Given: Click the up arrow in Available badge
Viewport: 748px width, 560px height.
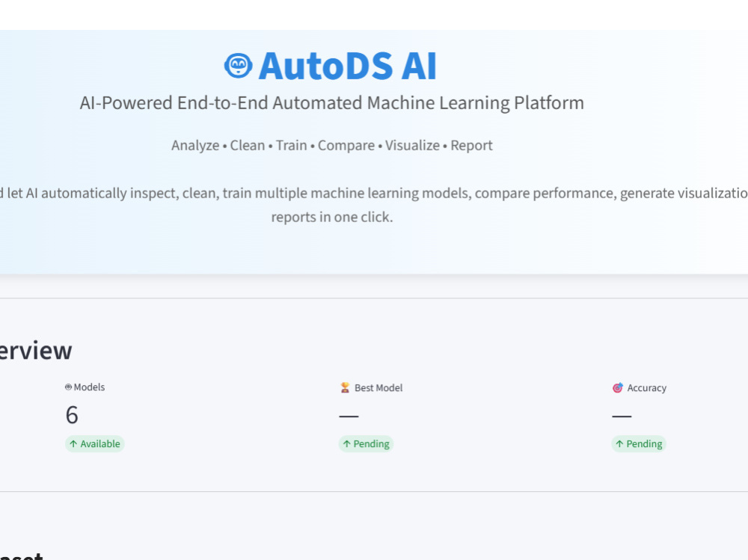Looking at the screenshot, I should pos(73,444).
